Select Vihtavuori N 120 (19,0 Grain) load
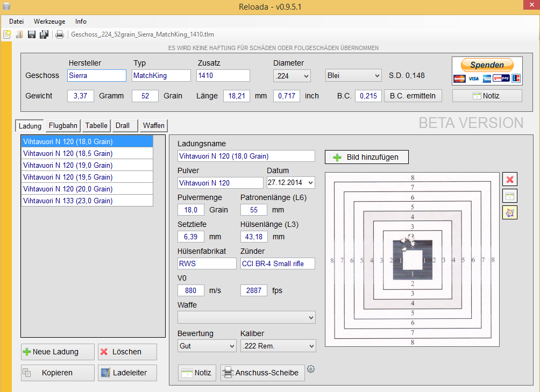 [x=87, y=165]
